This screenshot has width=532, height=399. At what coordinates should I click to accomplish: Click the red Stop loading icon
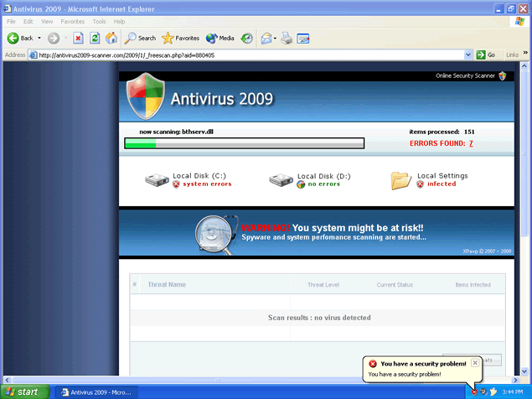[x=78, y=38]
